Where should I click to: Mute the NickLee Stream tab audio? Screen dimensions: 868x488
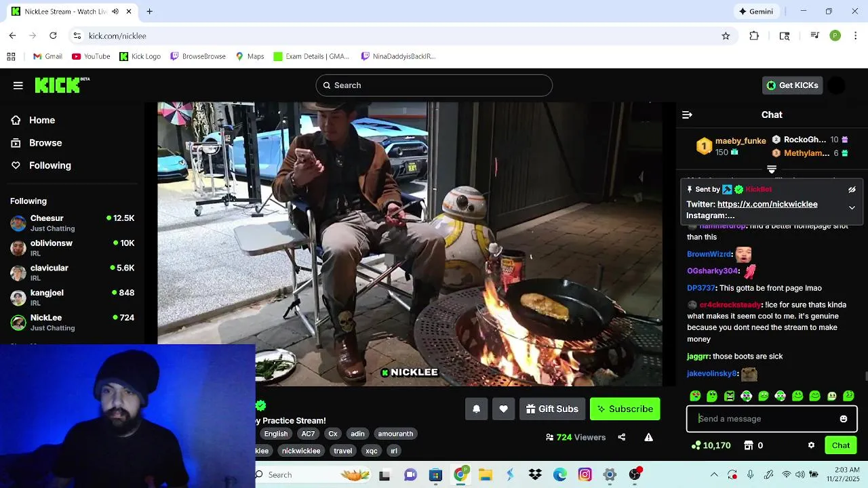[115, 12]
